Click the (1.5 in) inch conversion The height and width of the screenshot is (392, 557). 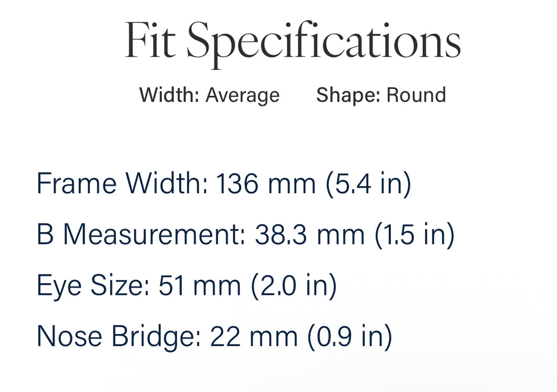(x=415, y=235)
